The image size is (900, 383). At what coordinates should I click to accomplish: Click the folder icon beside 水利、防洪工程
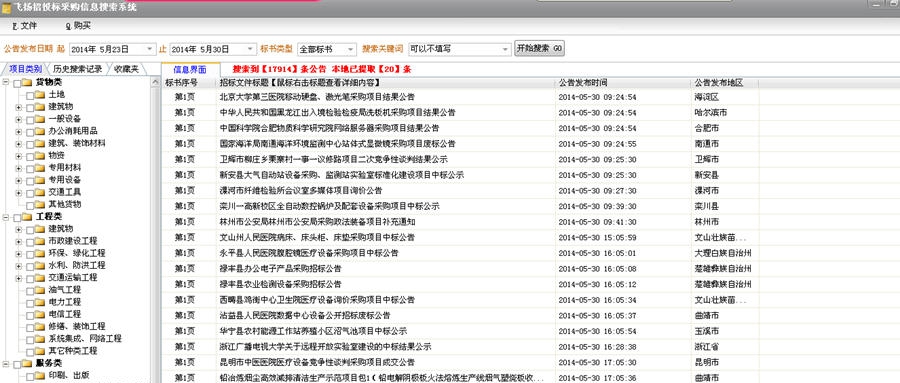click(x=40, y=266)
